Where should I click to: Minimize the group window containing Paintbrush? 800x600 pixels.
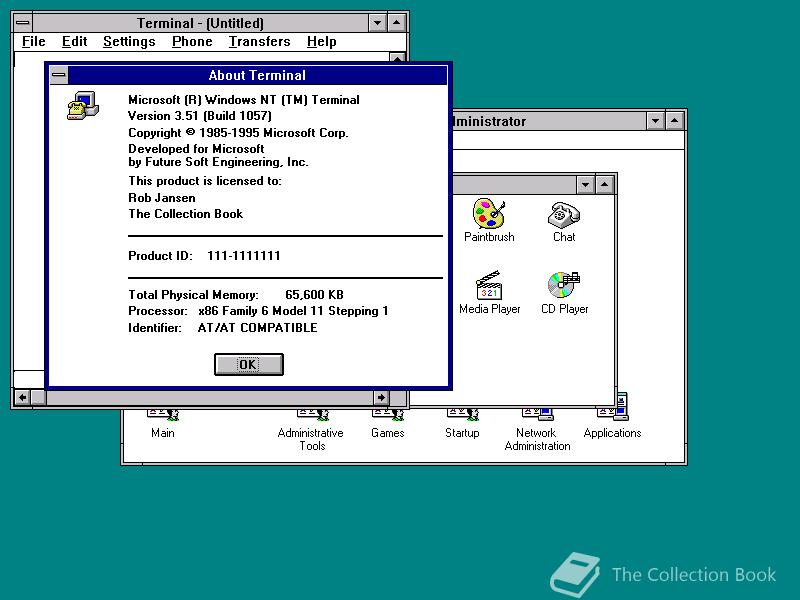[x=585, y=185]
